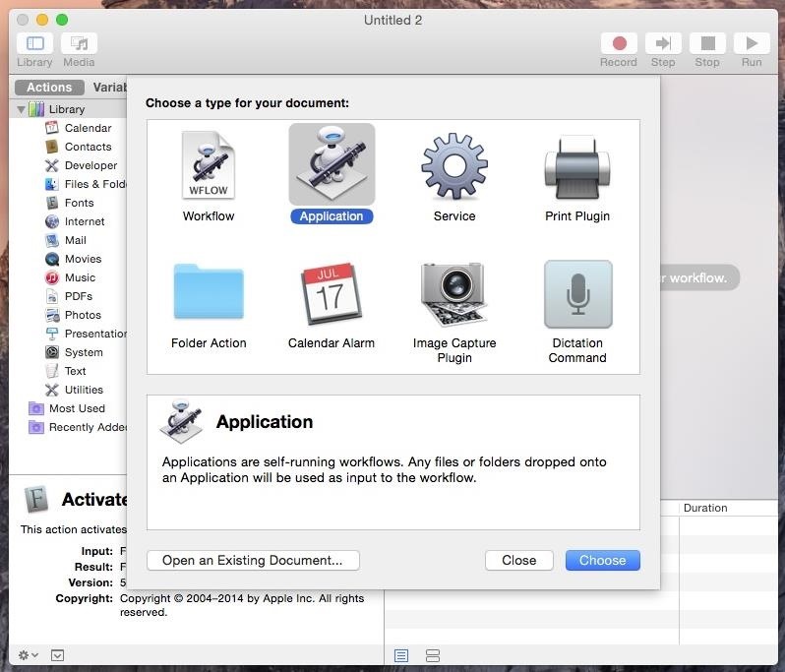Select Text in the library list

point(65,371)
